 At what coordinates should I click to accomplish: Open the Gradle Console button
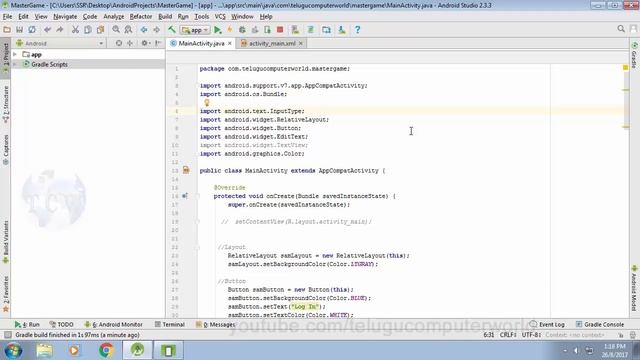coord(600,324)
